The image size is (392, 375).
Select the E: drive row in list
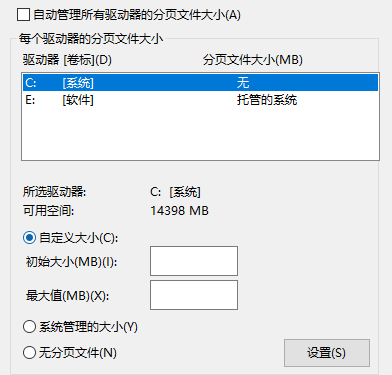click(200, 100)
